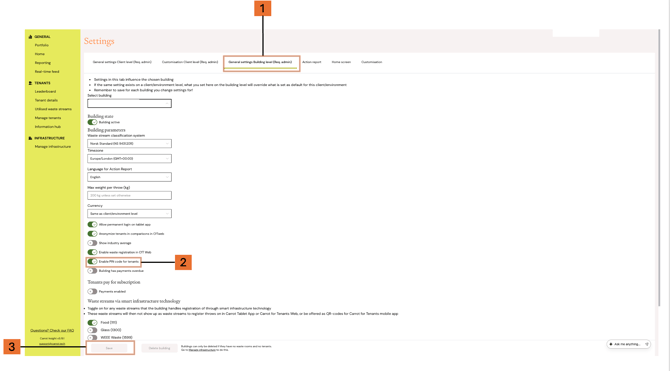Open the Timezone dropdown
The image size is (670, 371).
[129, 159]
